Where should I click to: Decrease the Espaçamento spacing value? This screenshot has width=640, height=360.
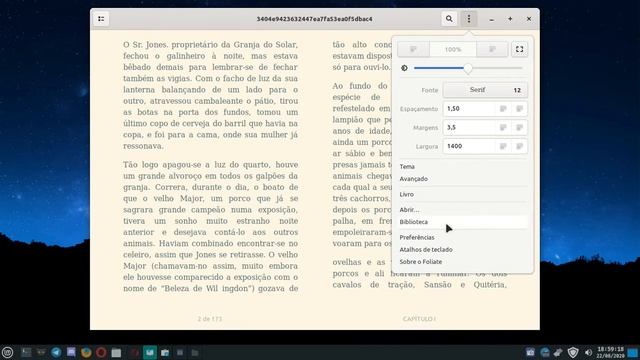503,109
